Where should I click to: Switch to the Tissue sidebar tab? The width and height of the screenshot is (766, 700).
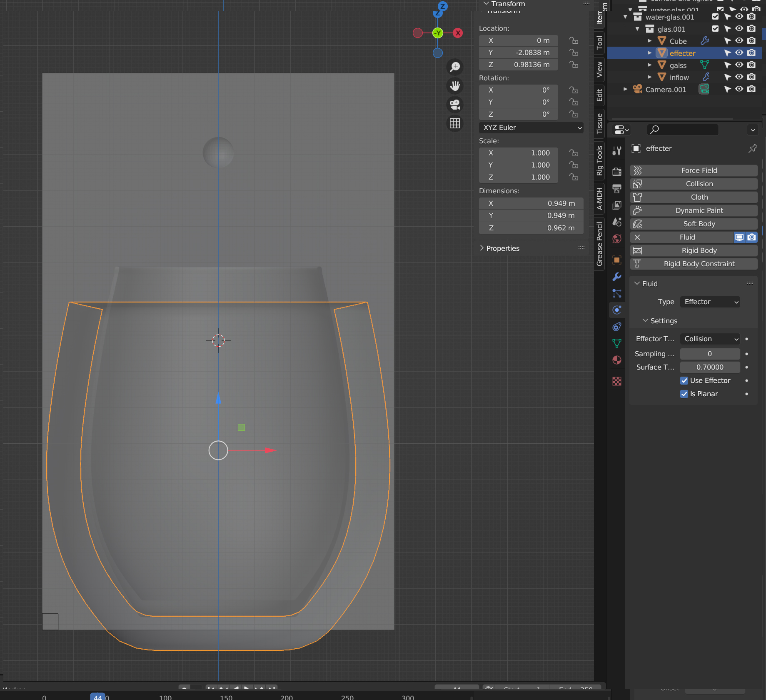coord(599,123)
